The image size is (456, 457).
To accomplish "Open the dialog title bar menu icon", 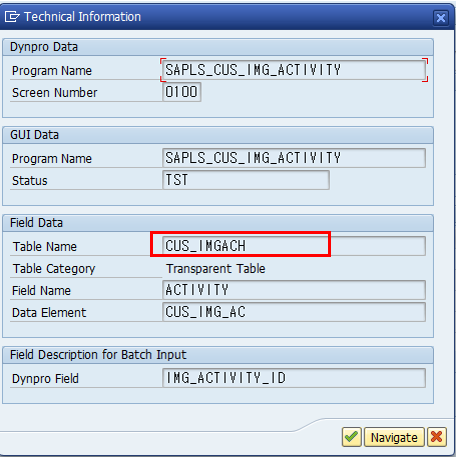I will pyautogui.click(x=12, y=17).
